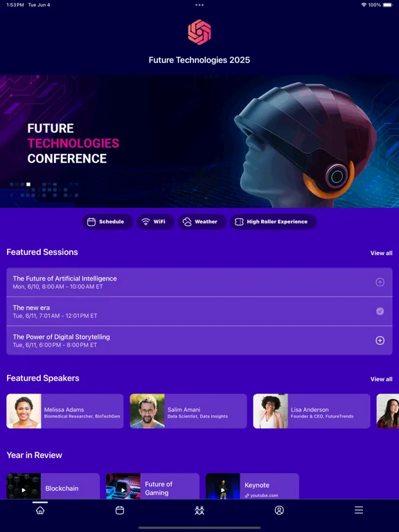The image size is (399, 532).
Task: Tap the app logo at top
Action: tap(199, 33)
